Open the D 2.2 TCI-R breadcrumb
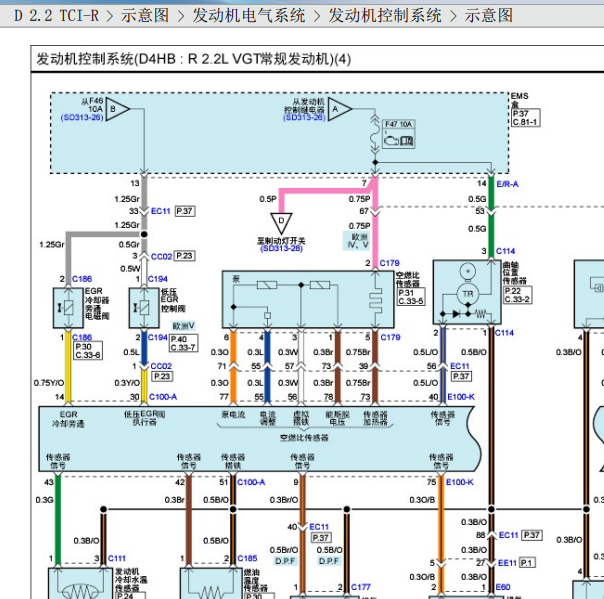This screenshot has height=599, width=604. [x=57, y=16]
